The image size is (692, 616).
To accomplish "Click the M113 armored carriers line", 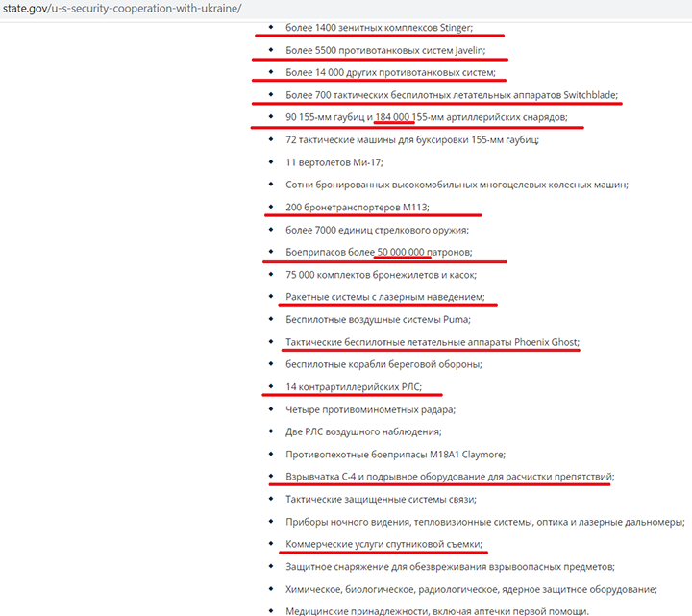I will 358,207.
